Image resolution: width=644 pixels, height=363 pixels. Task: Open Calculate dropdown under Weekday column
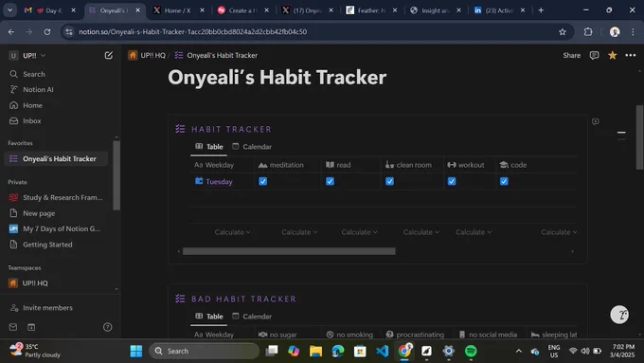point(232,232)
